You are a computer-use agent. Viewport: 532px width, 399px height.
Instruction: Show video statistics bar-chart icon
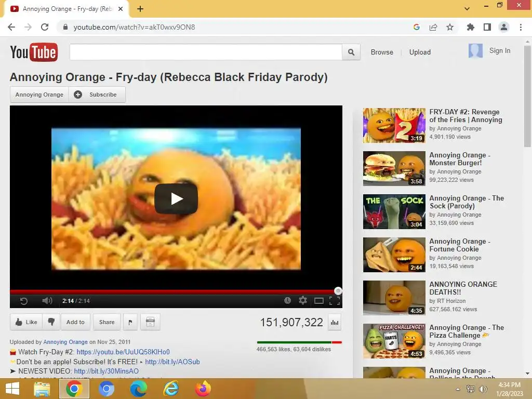[x=335, y=322]
